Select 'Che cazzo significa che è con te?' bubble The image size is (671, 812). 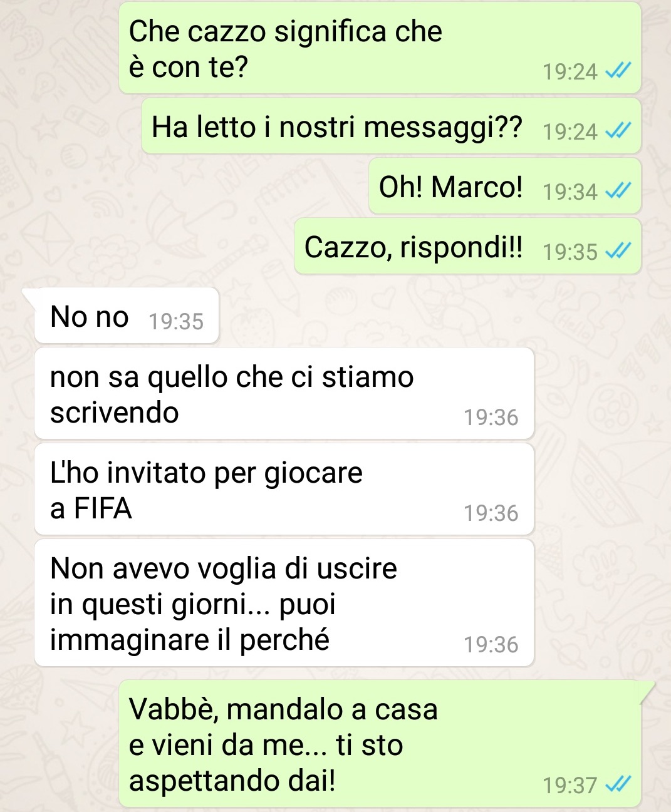[380, 48]
